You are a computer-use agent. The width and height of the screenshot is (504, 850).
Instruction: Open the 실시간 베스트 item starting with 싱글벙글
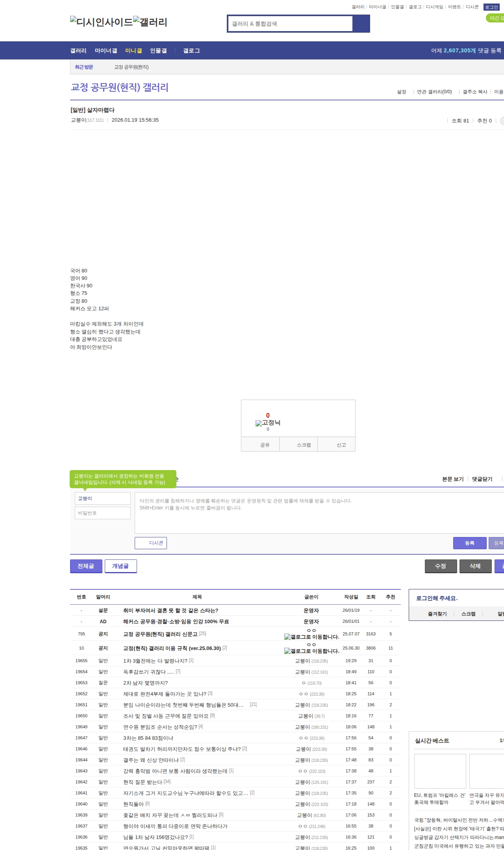[x=459, y=837]
